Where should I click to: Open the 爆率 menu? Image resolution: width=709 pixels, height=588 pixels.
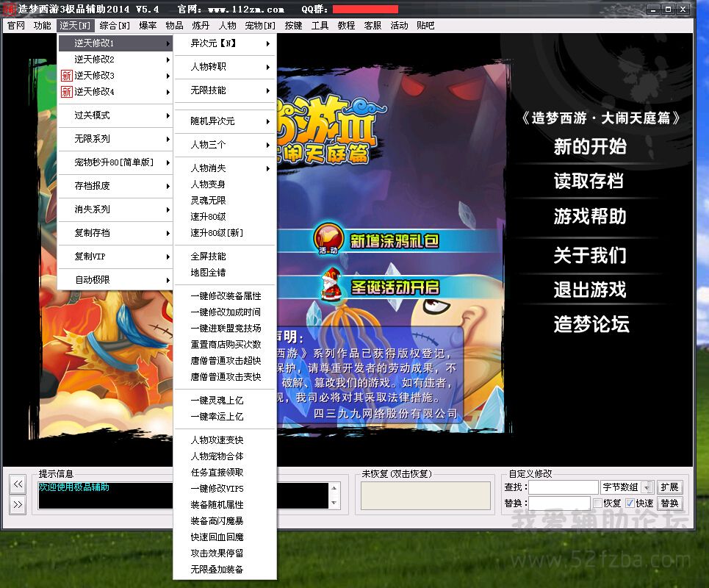click(148, 26)
